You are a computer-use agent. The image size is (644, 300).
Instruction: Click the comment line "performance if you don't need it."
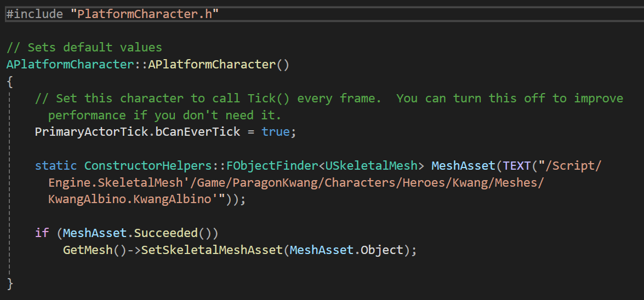coord(164,116)
